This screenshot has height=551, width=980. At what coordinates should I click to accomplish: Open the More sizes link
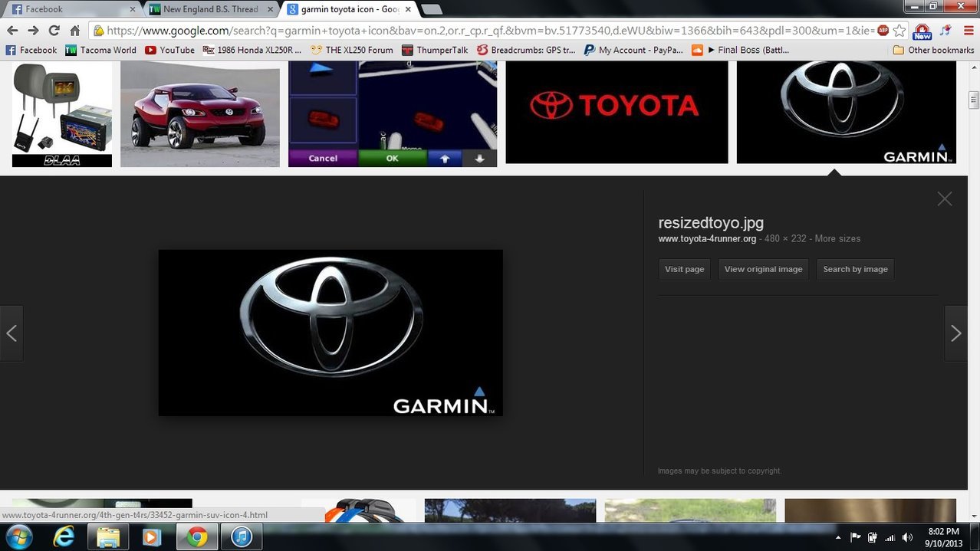click(837, 238)
